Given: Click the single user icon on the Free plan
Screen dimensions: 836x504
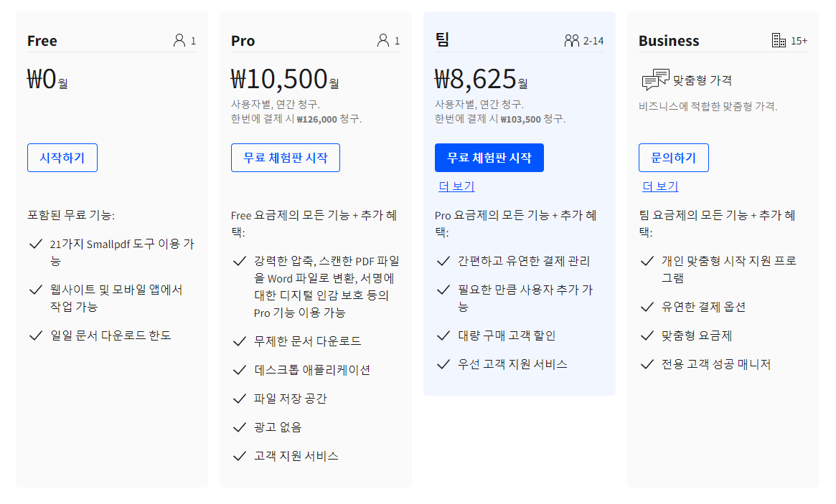Looking at the screenshot, I should [184, 40].
